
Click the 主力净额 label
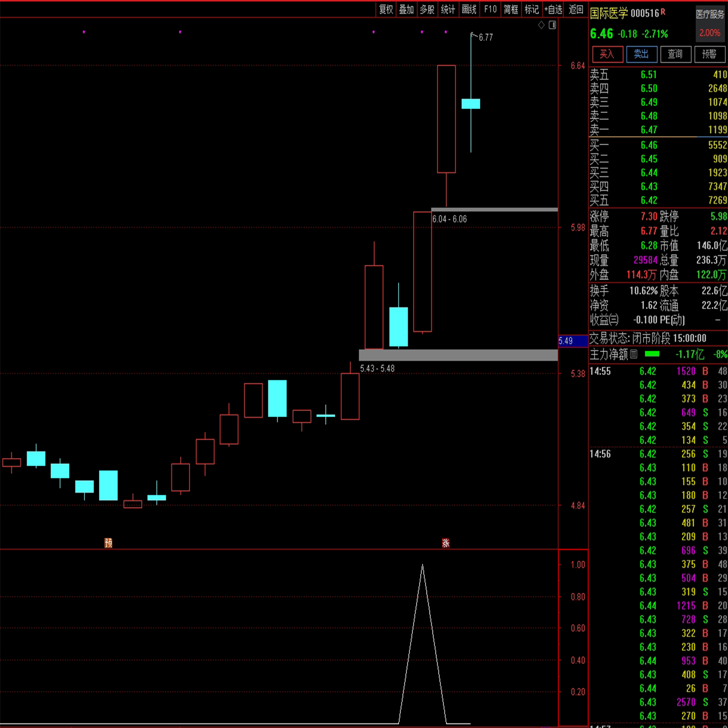609,354
